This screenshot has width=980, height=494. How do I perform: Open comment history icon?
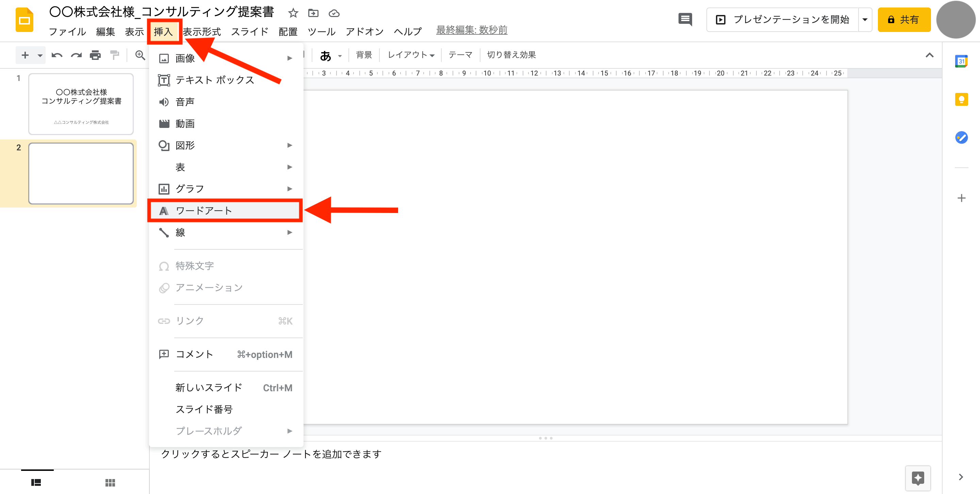point(685,19)
